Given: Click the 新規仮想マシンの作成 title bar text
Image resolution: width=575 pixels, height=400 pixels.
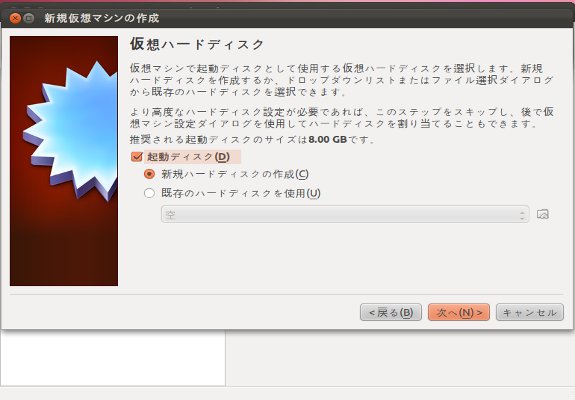Looking at the screenshot, I should click(x=102, y=18).
